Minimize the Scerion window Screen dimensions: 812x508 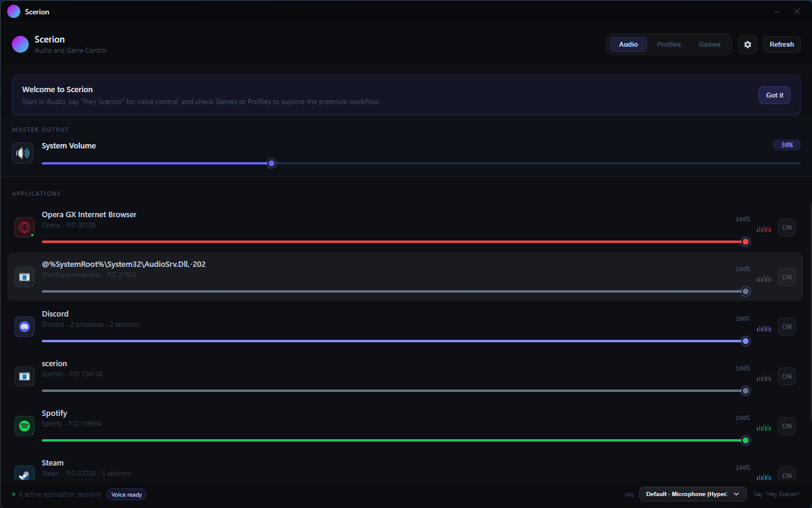(777, 11)
